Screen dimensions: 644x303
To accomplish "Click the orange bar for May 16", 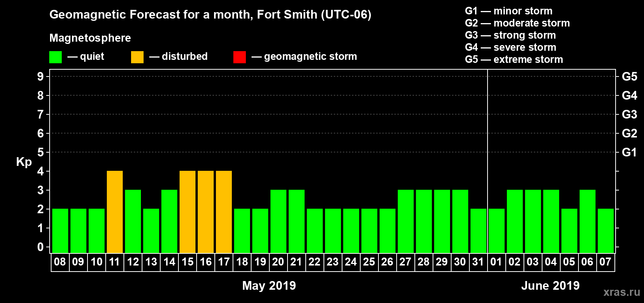I will (x=206, y=212).
